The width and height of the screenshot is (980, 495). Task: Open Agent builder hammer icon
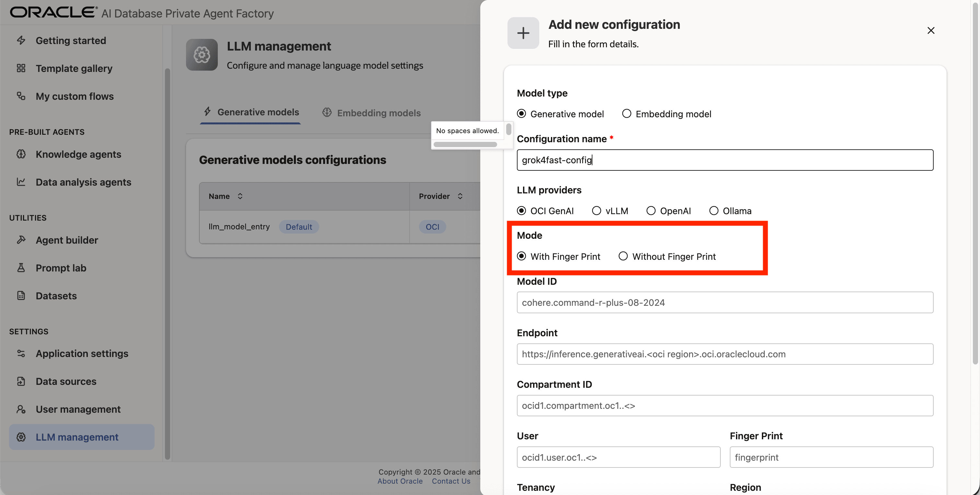pyautogui.click(x=21, y=240)
